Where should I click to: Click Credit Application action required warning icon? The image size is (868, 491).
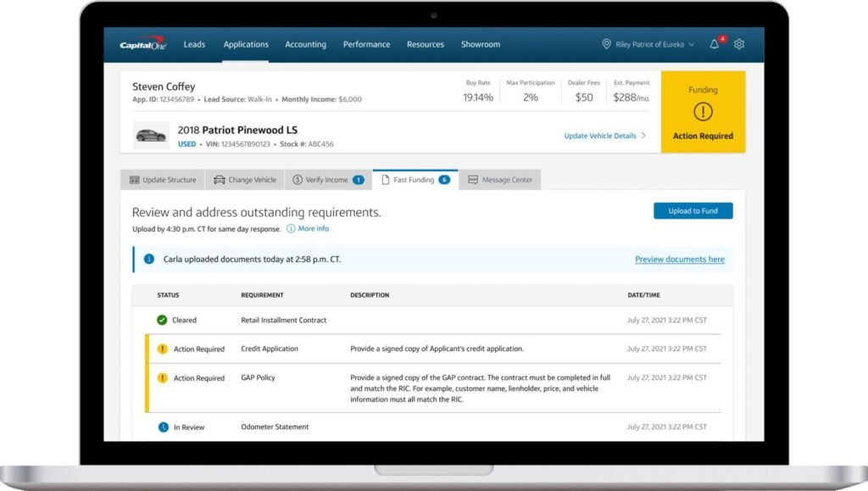click(x=162, y=349)
